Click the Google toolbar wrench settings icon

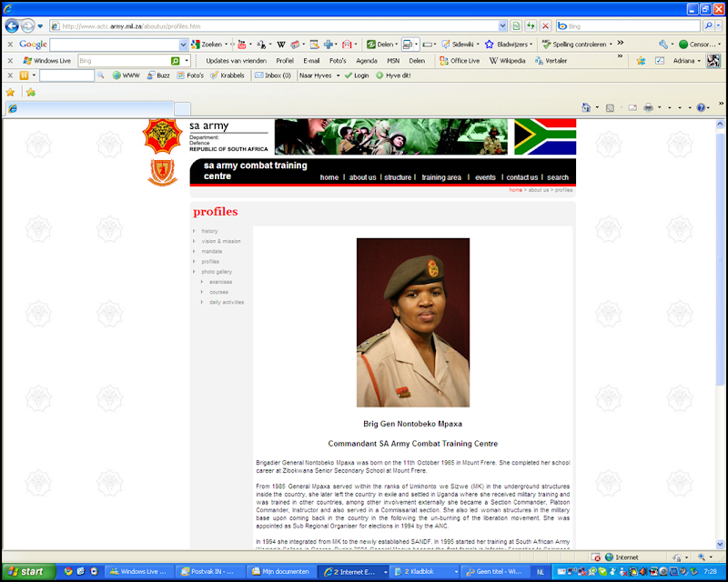point(663,45)
